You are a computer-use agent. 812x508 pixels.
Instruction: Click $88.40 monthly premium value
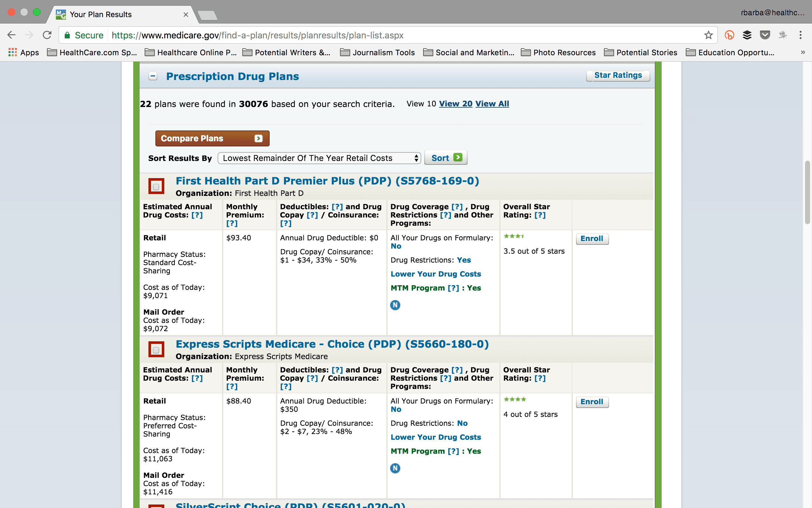pos(239,401)
